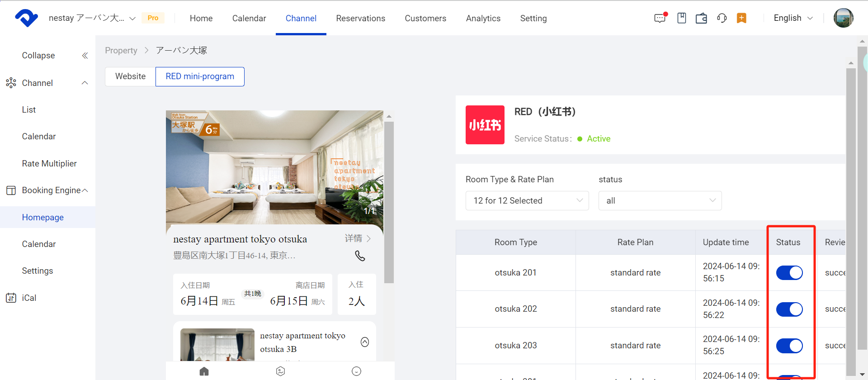Image resolution: width=868 pixels, height=380 pixels.
Task: Click the orange star bookmark icon
Action: coord(741,18)
